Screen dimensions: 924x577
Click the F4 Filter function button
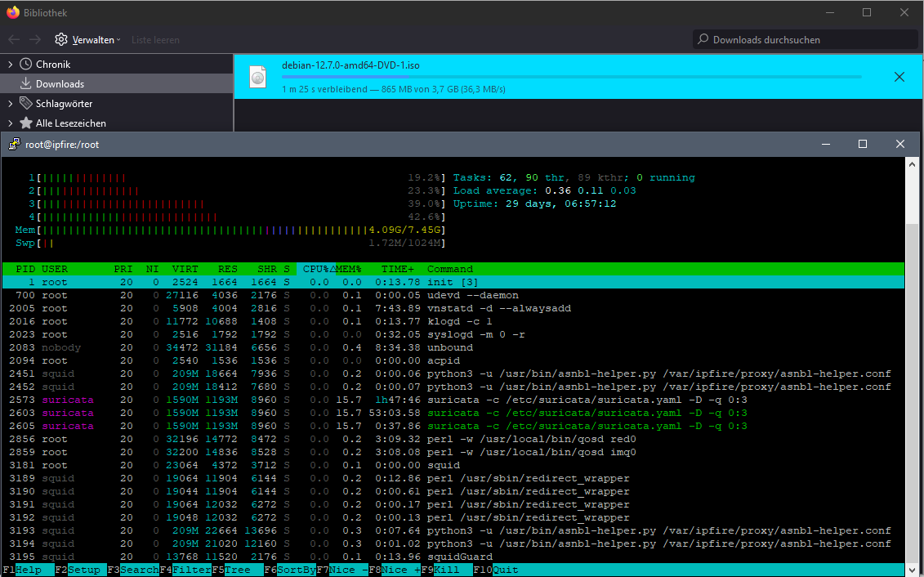click(185, 570)
